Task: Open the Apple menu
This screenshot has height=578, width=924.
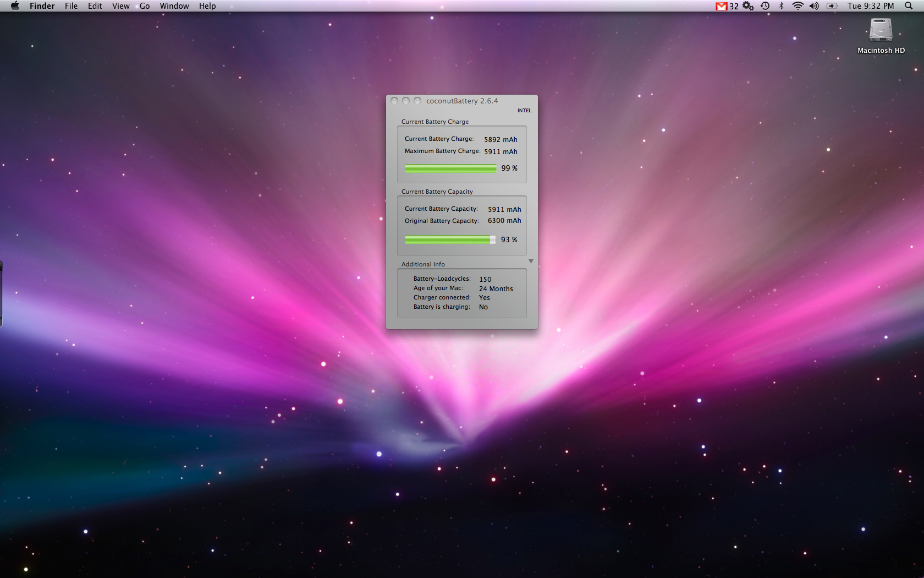Action: (15, 6)
